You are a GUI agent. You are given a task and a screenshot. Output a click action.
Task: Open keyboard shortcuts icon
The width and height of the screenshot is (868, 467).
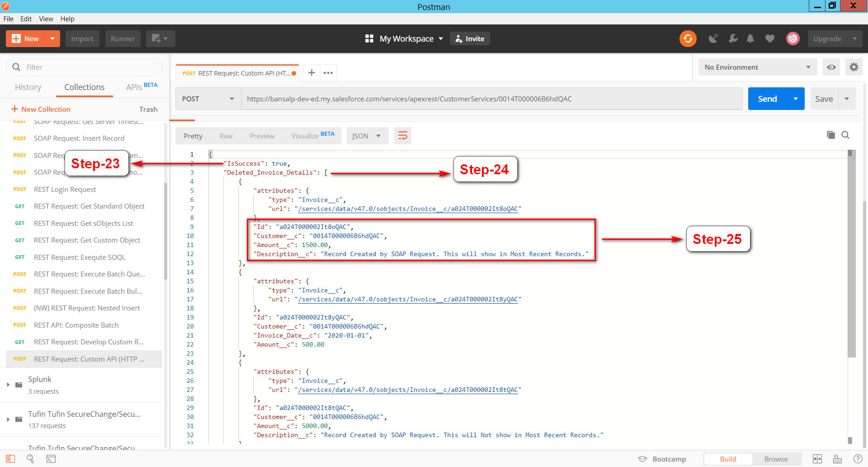[837, 459]
